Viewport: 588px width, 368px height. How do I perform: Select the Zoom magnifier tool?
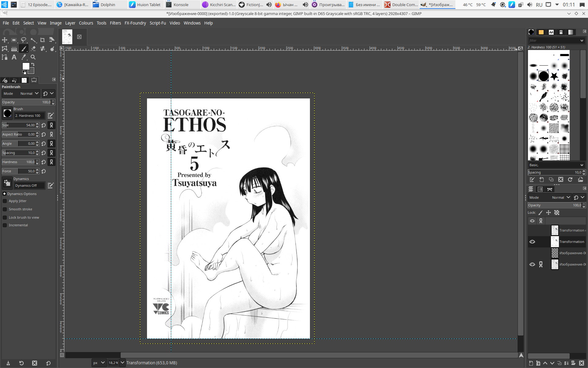click(33, 57)
